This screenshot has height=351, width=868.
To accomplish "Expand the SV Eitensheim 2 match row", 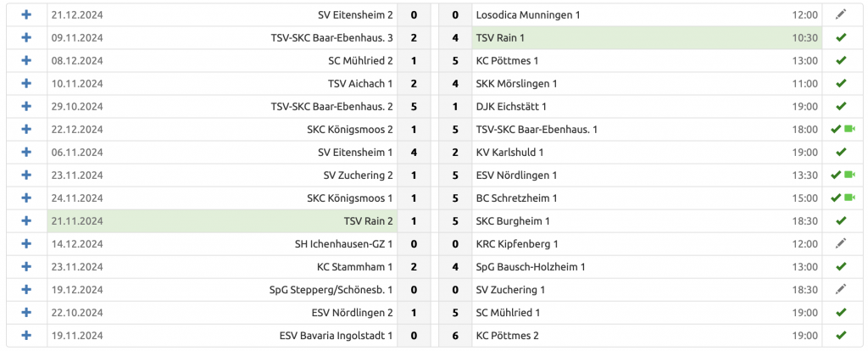I will (26, 15).
